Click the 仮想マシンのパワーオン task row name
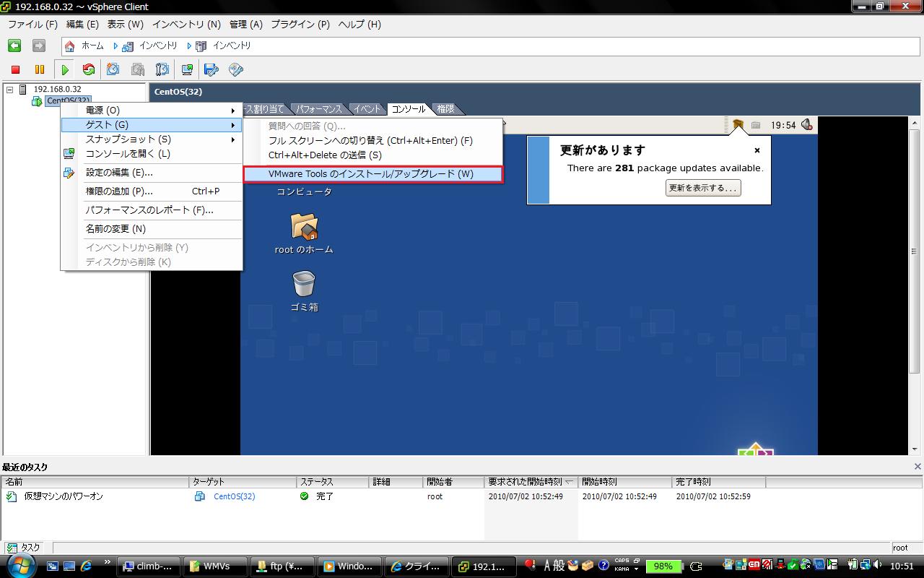The height and width of the screenshot is (578, 924). pyautogui.click(x=64, y=496)
